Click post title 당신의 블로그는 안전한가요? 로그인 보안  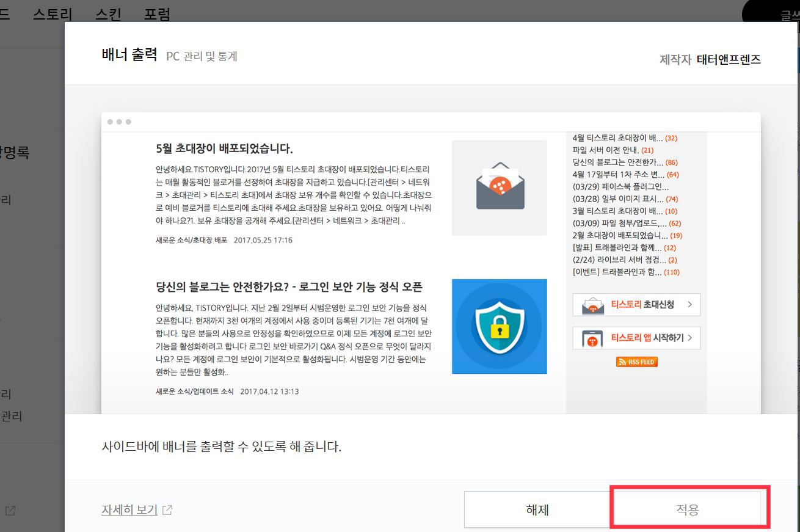tap(289, 287)
